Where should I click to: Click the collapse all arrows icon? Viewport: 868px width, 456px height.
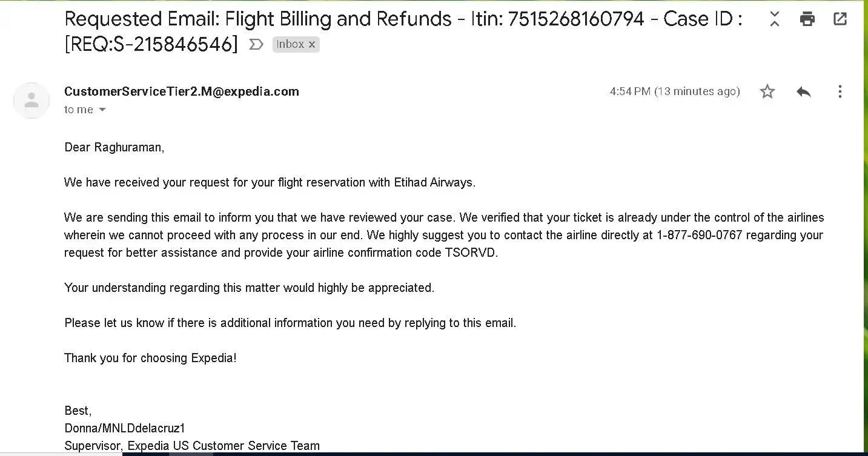point(774,19)
